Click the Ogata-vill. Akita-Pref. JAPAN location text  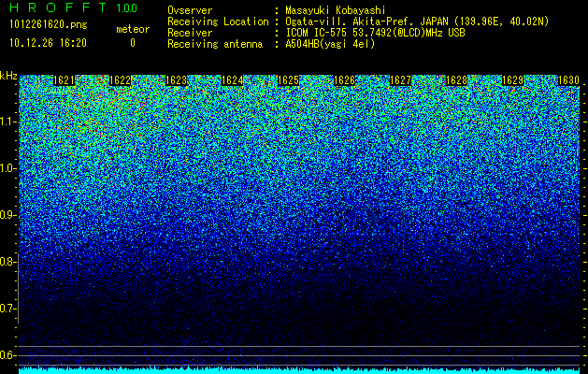point(417,22)
